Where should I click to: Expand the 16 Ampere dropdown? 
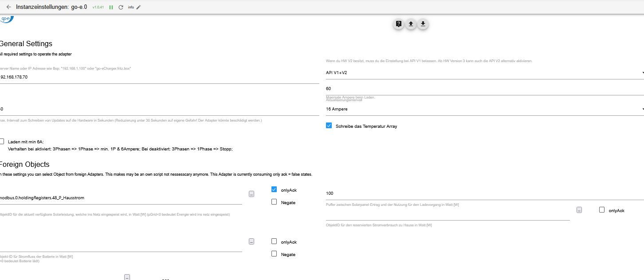coord(483,109)
